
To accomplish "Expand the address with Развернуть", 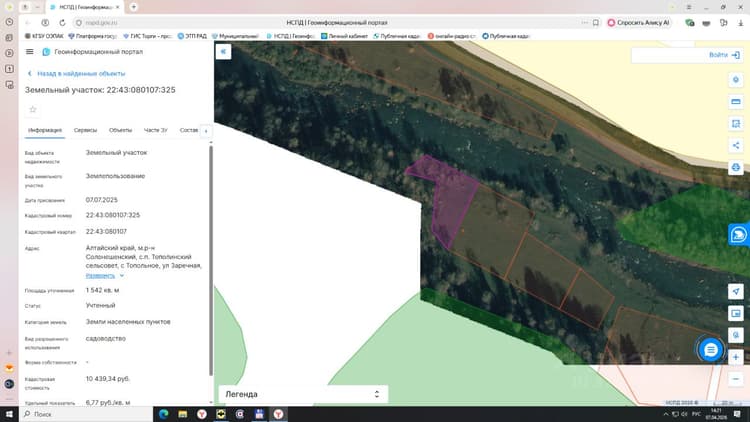I will coord(104,276).
